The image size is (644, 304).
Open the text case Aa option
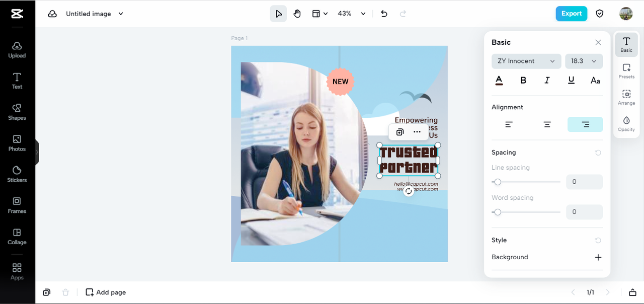[x=595, y=81]
